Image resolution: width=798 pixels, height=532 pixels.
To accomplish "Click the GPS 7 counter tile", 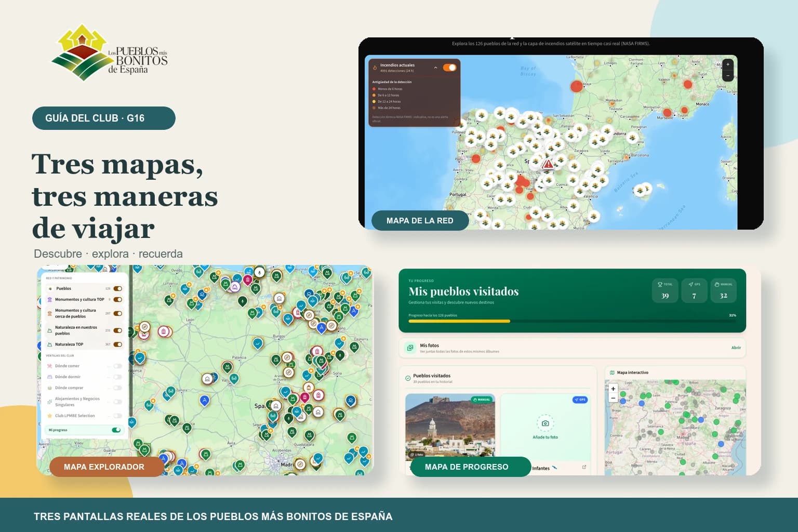I will (694, 290).
